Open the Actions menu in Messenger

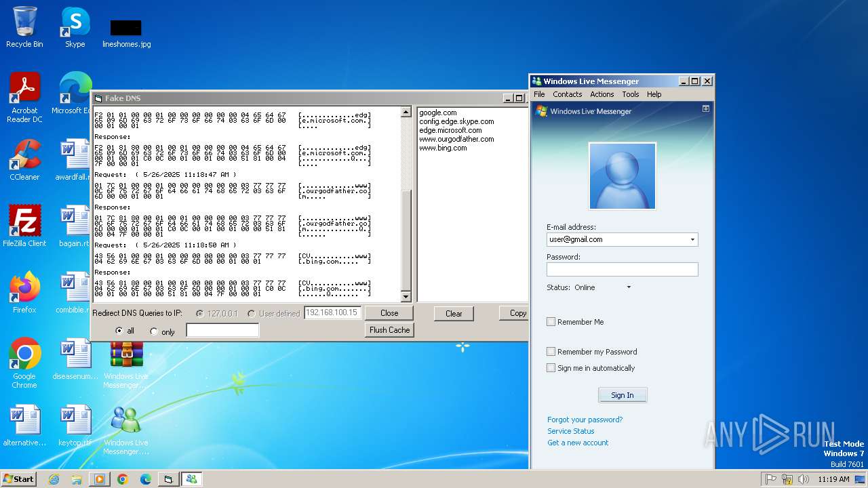tap(601, 94)
